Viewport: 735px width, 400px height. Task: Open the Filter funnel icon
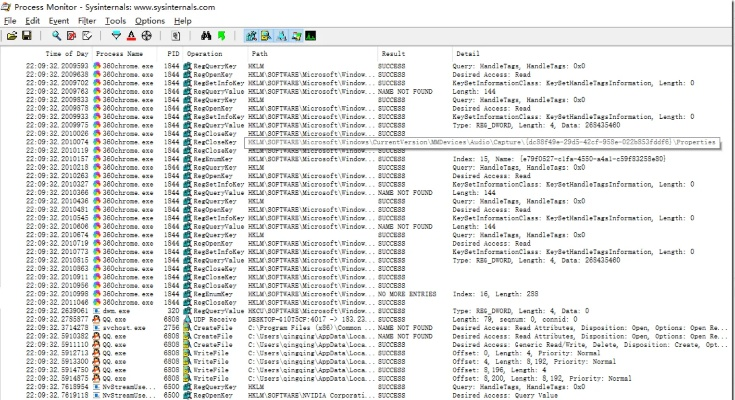(x=116, y=35)
